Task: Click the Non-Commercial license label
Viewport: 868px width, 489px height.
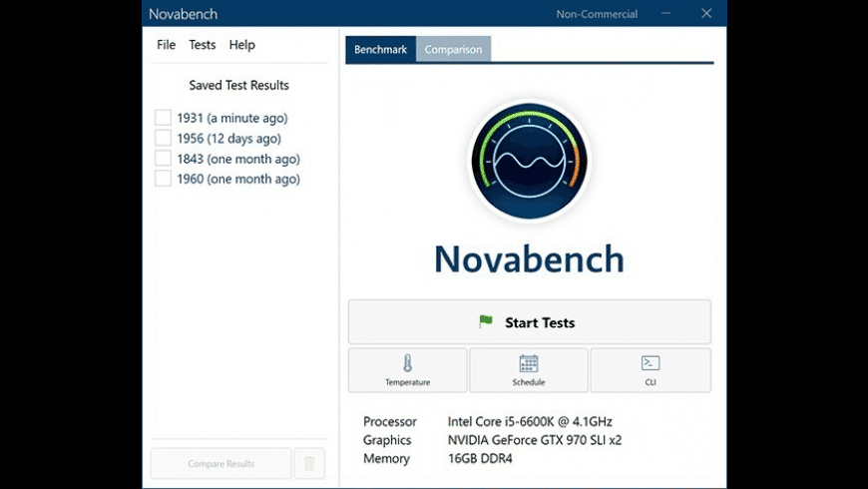Action: tap(597, 14)
